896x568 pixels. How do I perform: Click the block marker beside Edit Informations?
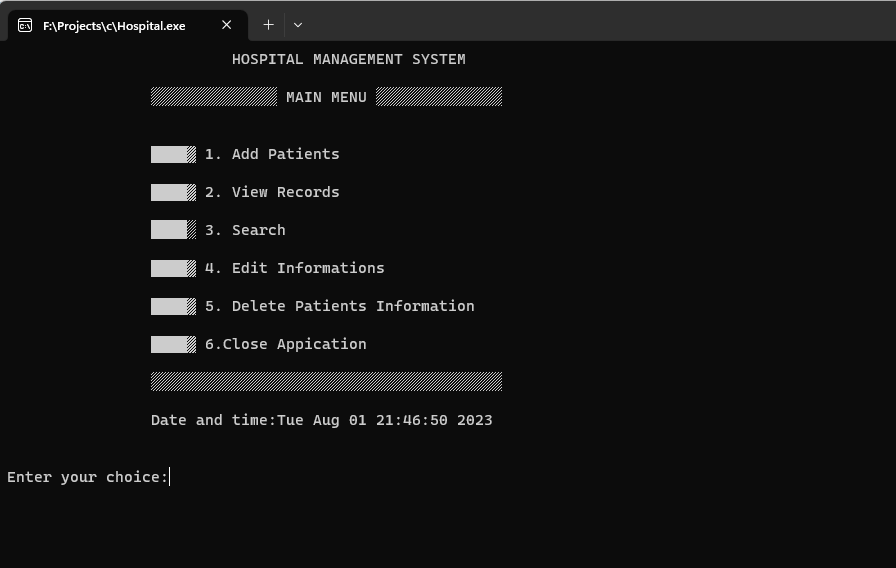tap(173, 268)
